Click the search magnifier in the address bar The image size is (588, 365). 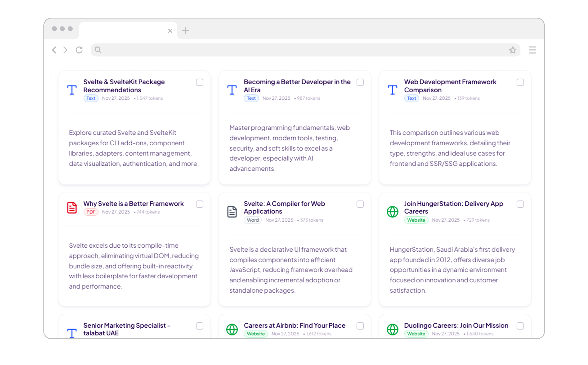[98, 50]
